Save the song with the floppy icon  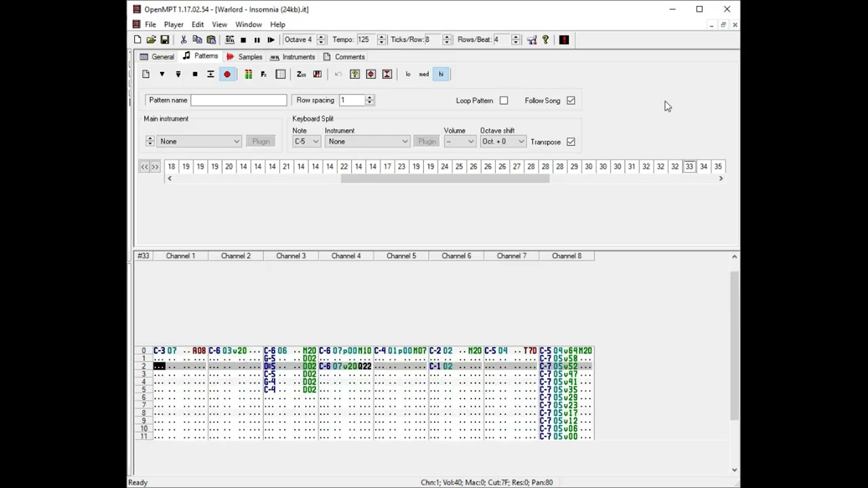coord(165,40)
